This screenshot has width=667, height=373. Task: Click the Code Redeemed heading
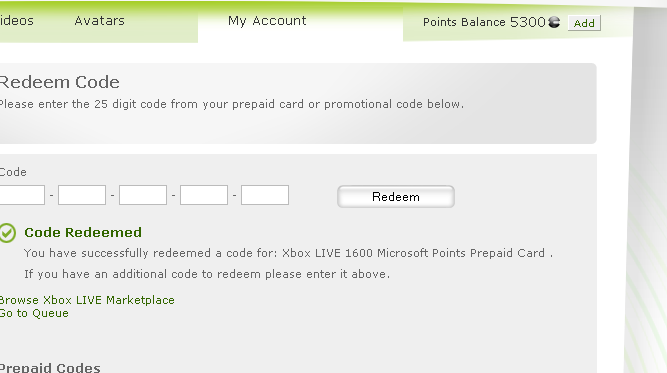[83, 232]
